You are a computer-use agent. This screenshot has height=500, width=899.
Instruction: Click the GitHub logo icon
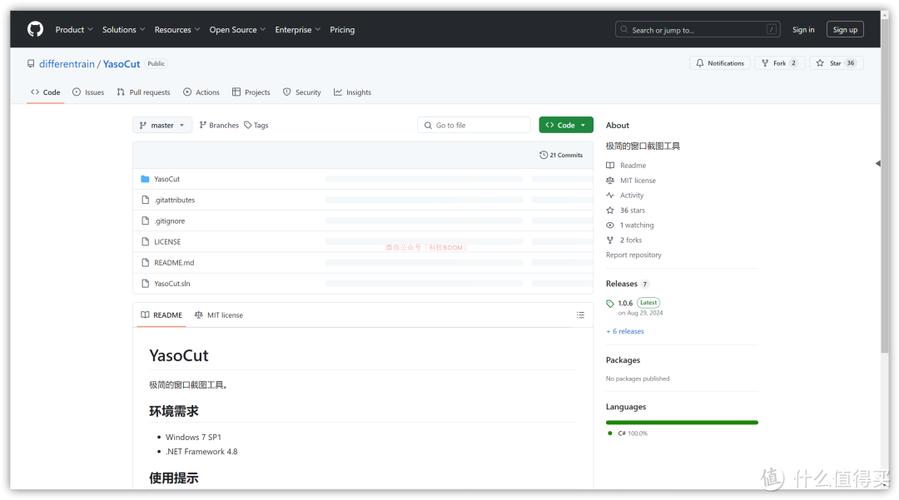35,29
